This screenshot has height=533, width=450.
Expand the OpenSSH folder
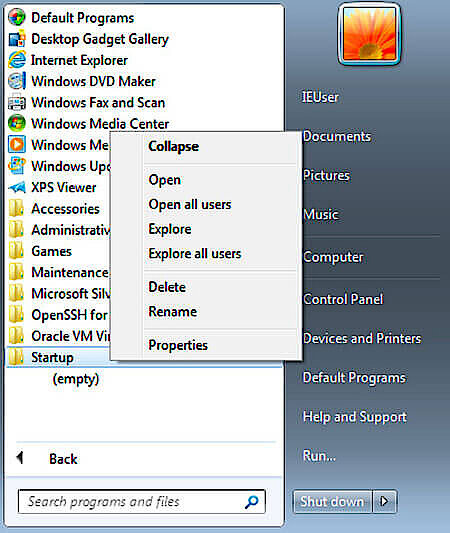tap(58, 315)
